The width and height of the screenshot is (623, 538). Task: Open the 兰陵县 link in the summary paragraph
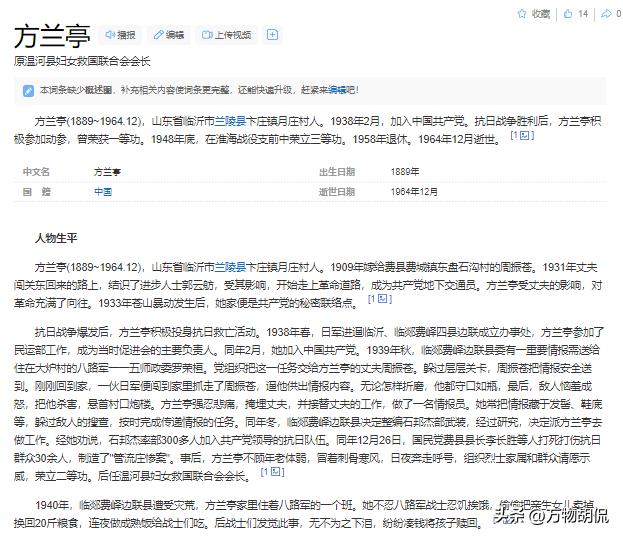pyautogui.click(x=230, y=121)
